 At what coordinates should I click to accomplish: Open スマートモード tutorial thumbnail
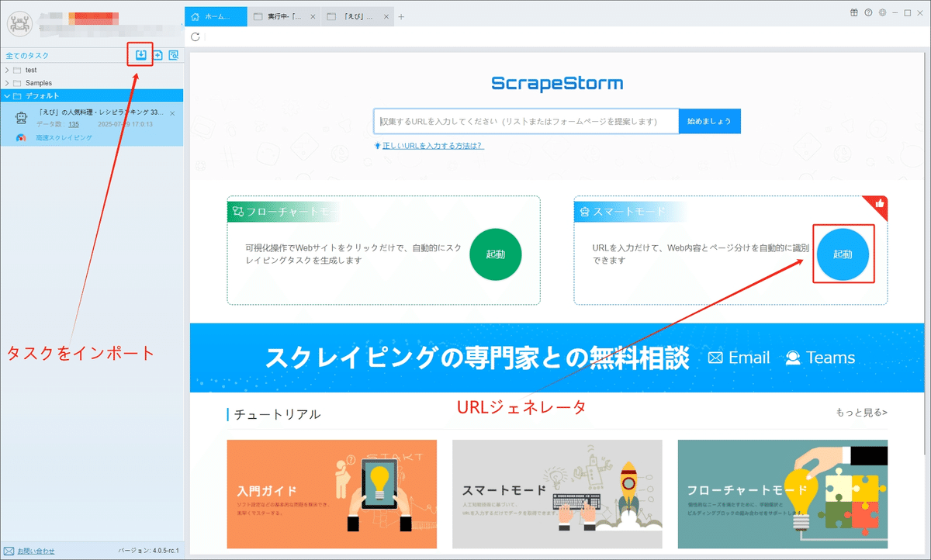pyautogui.click(x=557, y=494)
